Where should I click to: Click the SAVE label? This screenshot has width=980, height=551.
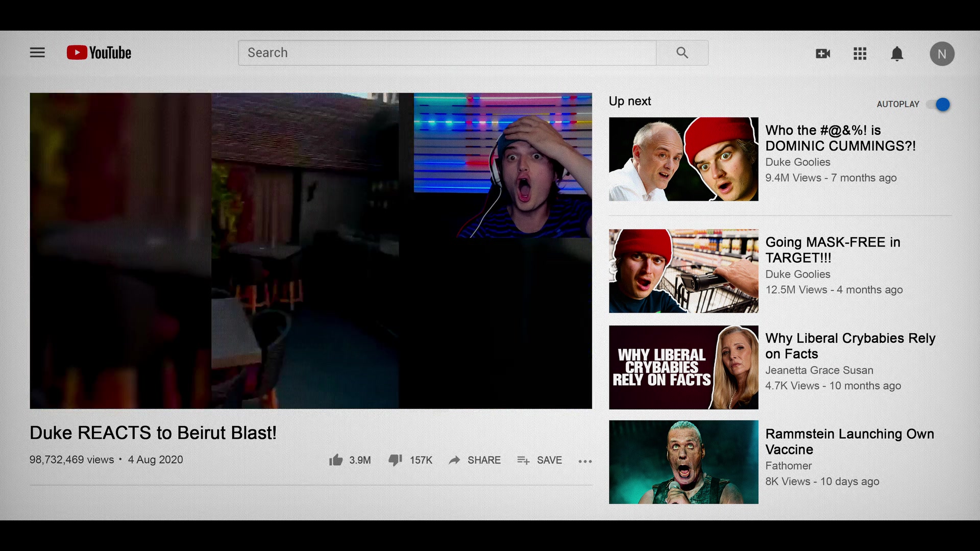(x=549, y=460)
